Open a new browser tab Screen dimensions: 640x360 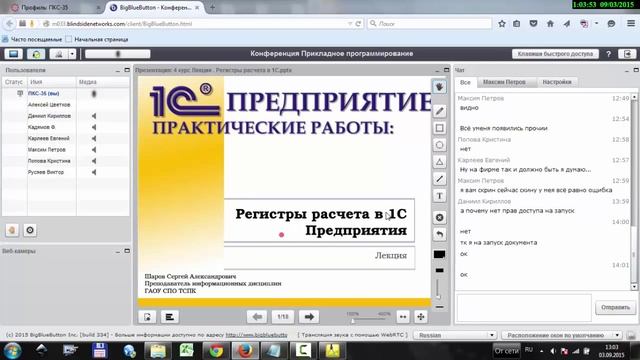tap(212, 7)
